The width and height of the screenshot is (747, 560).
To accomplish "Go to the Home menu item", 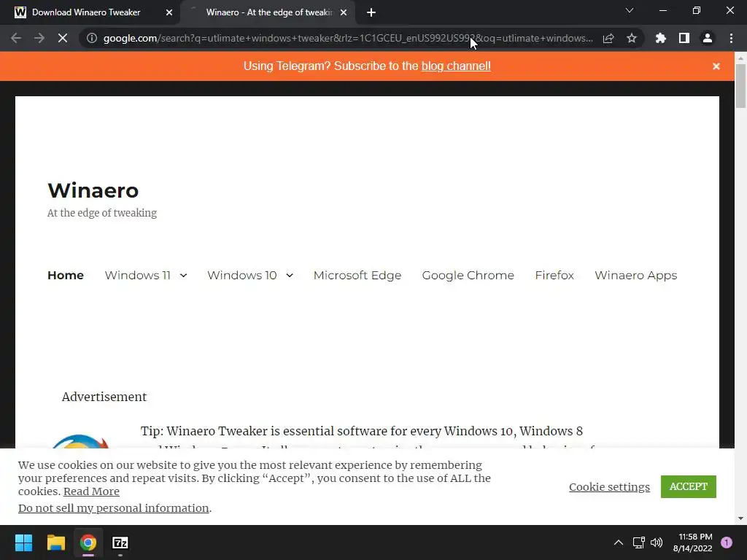I will coord(66,275).
